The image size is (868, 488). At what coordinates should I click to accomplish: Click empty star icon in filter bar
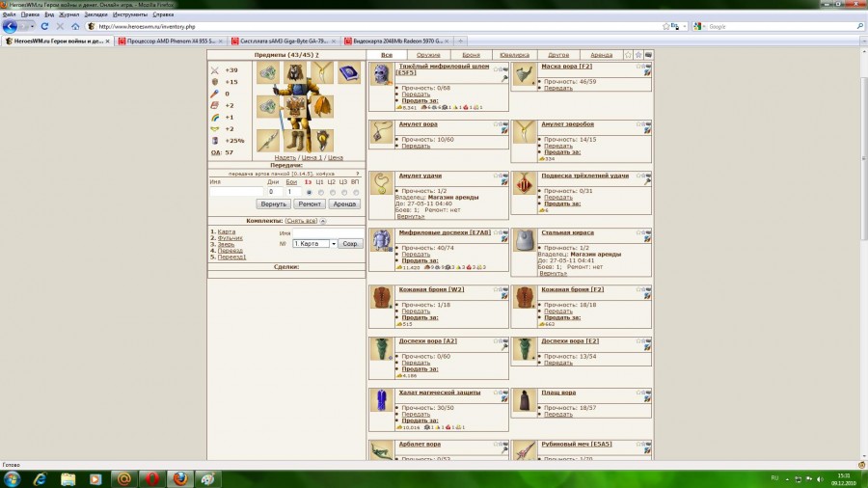pos(628,55)
